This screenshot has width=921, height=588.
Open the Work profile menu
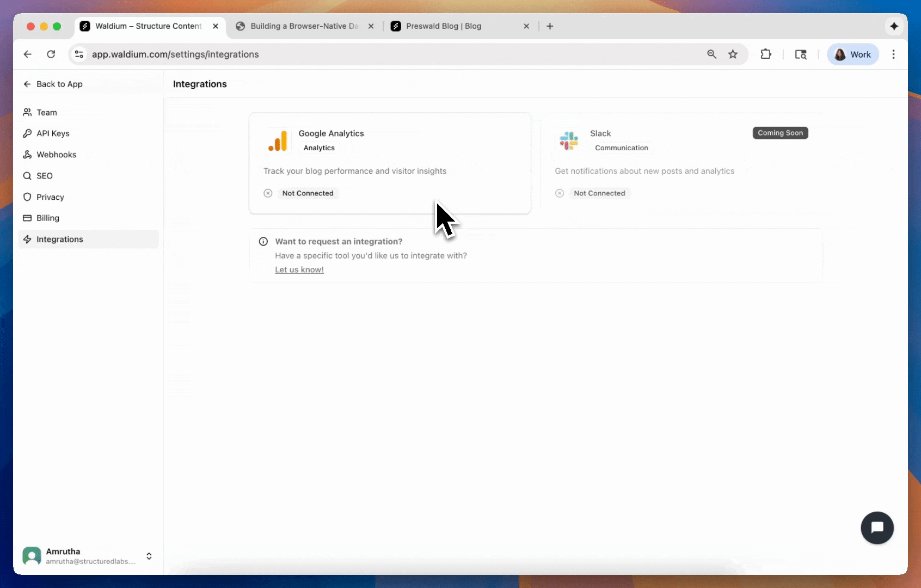(852, 54)
